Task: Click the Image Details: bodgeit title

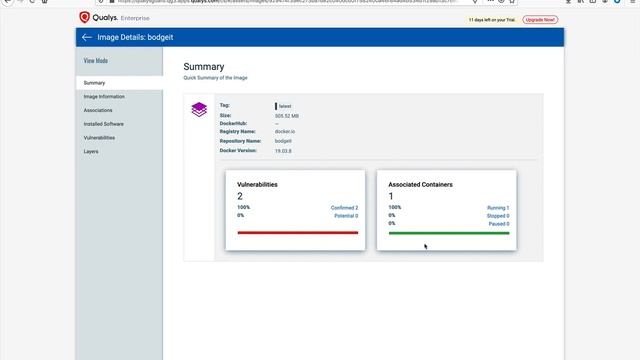Action: click(x=135, y=37)
